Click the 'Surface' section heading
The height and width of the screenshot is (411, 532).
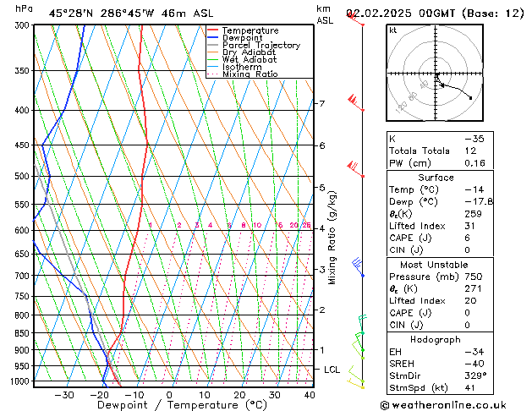point(436,178)
